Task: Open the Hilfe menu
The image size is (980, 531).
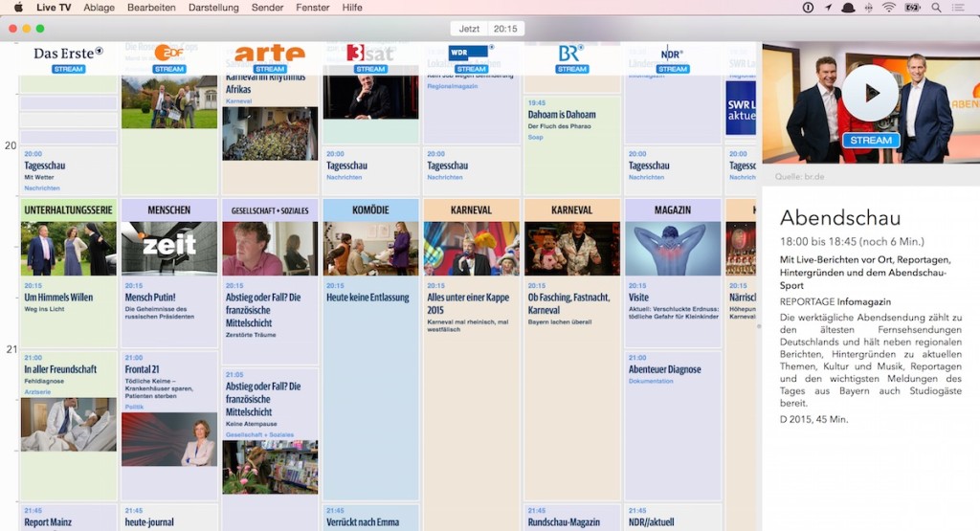Action: coord(352,8)
